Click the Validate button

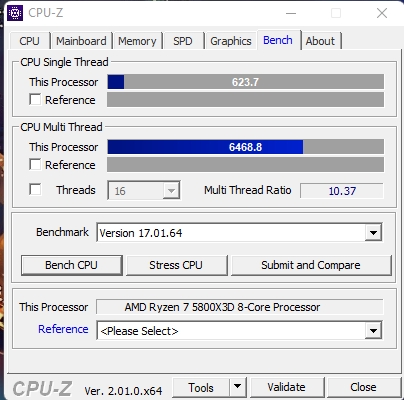(x=287, y=387)
